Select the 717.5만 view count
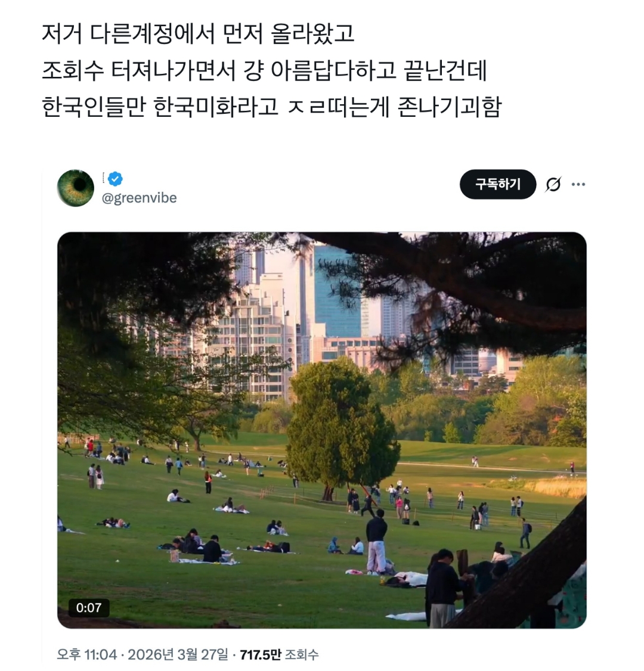This screenshot has width=644, height=671. pos(261,654)
